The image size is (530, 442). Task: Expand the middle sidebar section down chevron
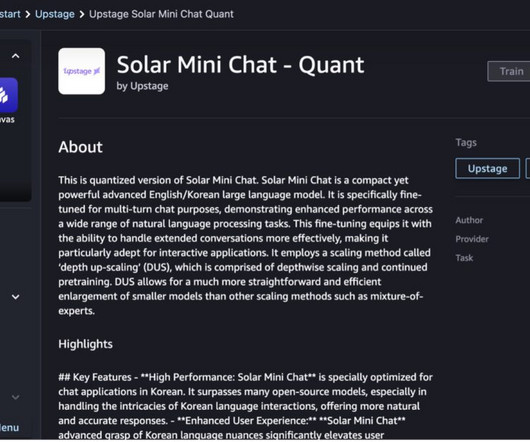point(16,297)
